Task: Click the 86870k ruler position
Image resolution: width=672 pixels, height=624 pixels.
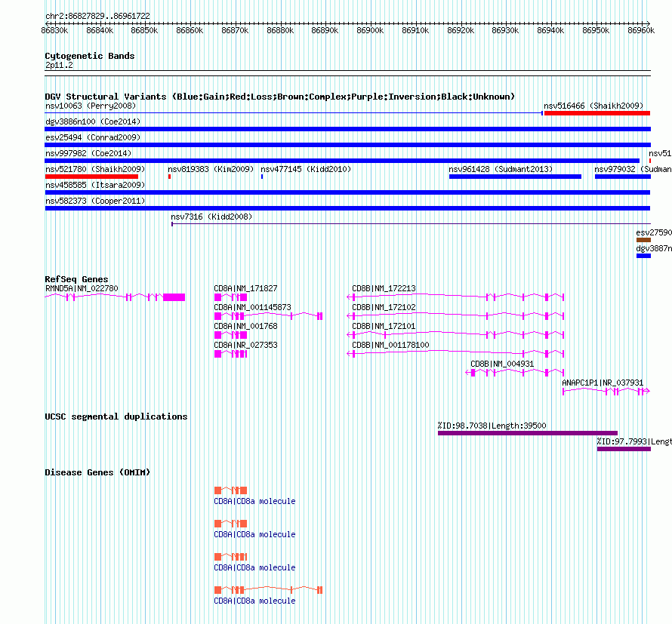Action: 235,30
